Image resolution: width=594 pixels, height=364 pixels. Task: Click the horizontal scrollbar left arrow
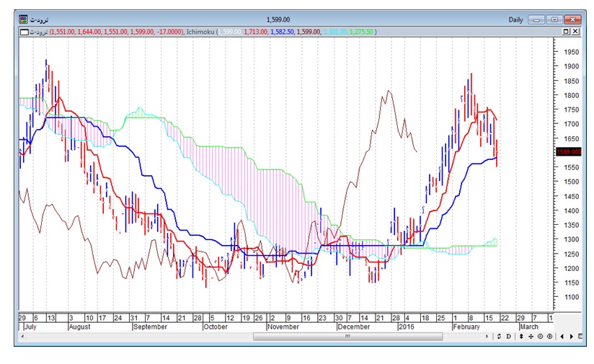click(x=23, y=337)
